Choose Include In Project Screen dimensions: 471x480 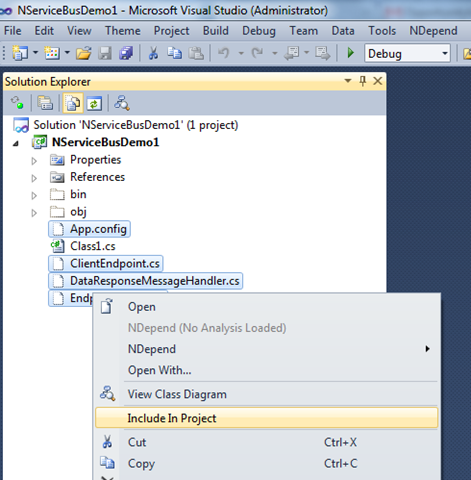(266, 418)
